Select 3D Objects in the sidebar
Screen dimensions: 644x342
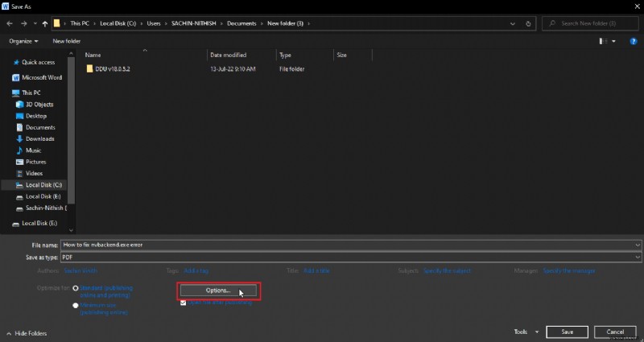(39, 105)
